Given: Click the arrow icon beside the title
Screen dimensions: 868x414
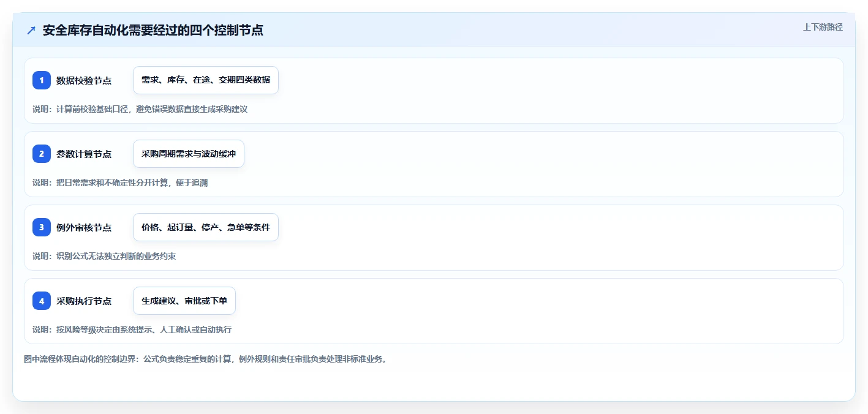Looking at the screenshot, I should coord(31,30).
